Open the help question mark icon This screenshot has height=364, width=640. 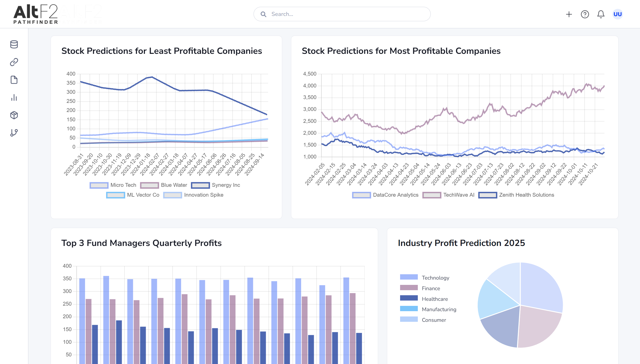[x=585, y=14]
